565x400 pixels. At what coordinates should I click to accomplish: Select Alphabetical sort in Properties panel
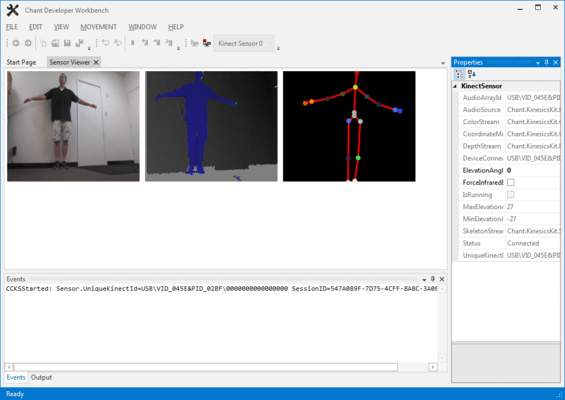[x=472, y=74]
